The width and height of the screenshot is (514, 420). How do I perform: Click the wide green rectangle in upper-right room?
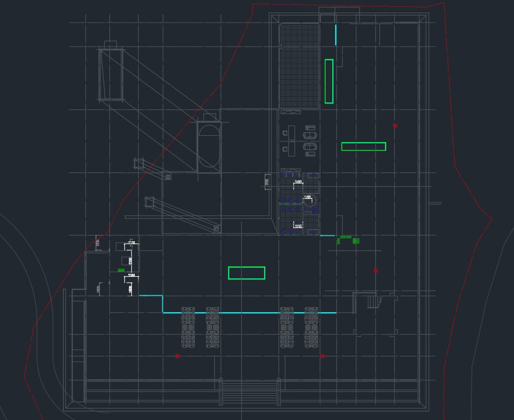(x=363, y=147)
